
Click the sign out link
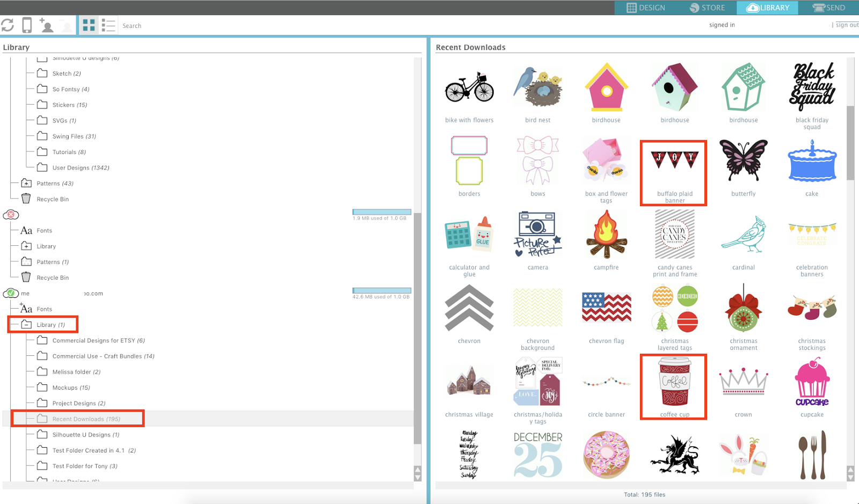pyautogui.click(x=847, y=25)
